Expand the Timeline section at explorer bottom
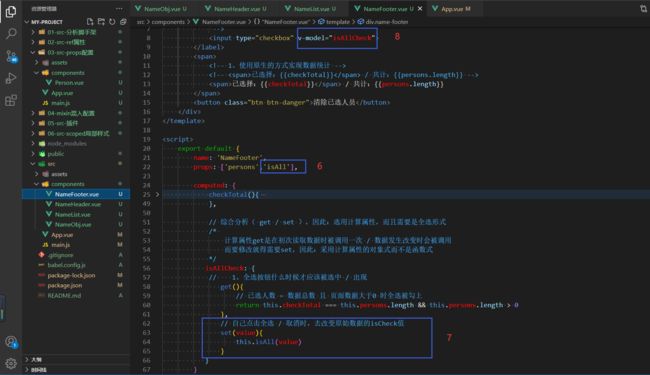 point(77,370)
